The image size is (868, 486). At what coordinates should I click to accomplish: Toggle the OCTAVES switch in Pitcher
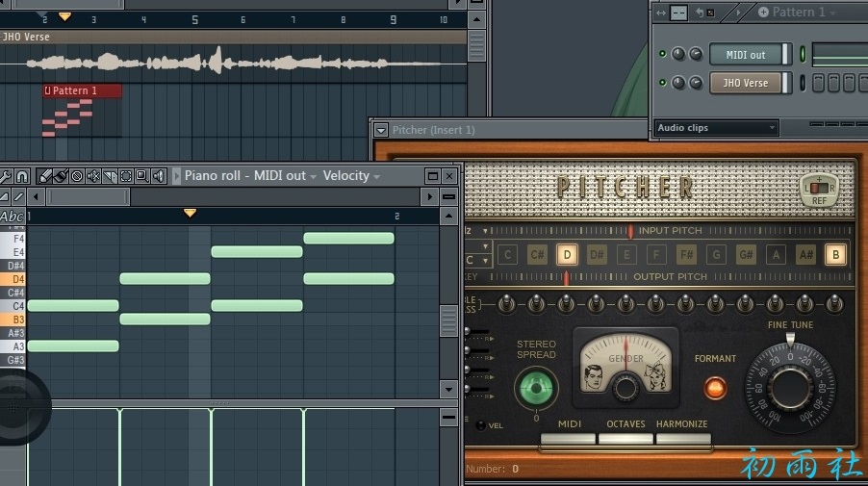625,439
